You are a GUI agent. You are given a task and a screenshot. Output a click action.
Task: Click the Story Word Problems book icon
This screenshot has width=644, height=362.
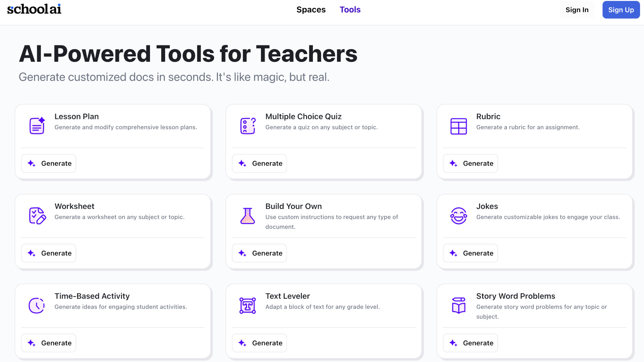pyautogui.click(x=459, y=305)
